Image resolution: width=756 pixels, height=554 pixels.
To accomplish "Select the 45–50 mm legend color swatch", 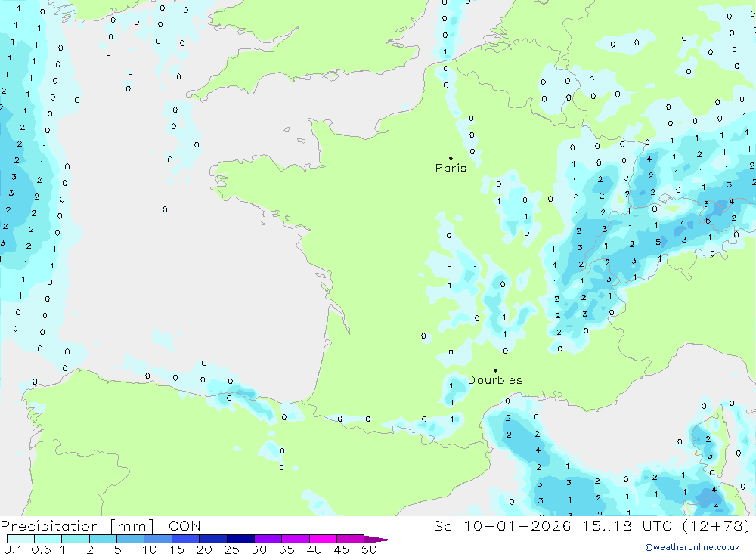I will point(350,539).
